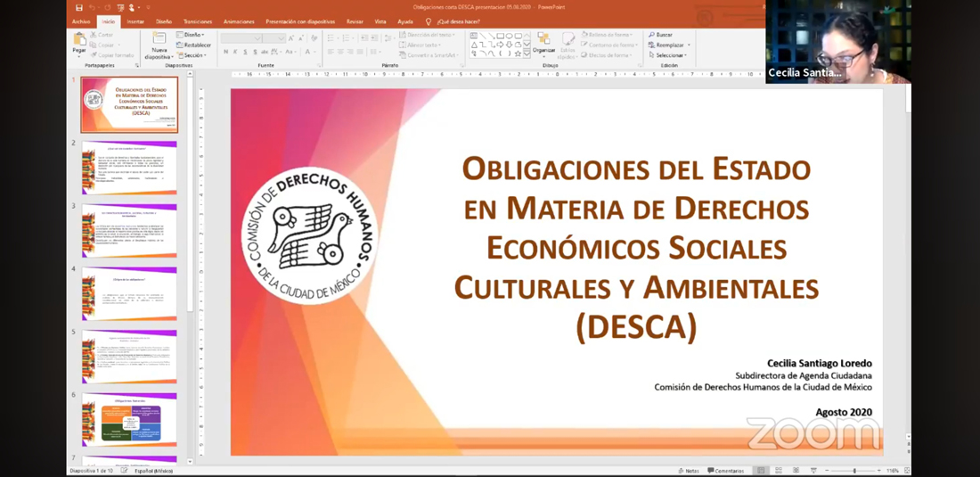Switch to slide sorter view icon
Screen dimensions: 980x477
pyautogui.click(x=778, y=471)
